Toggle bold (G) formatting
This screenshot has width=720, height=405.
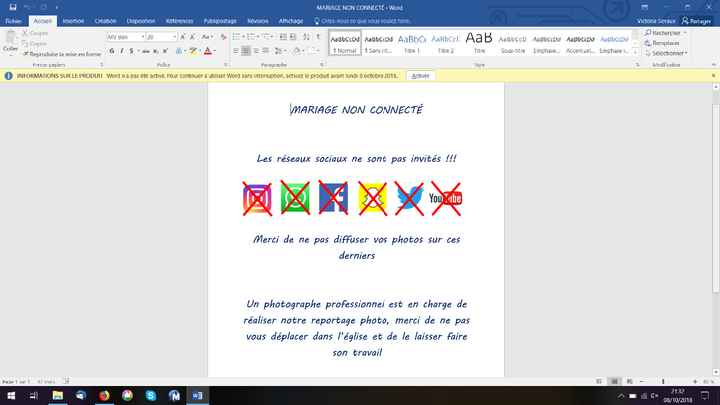112,51
